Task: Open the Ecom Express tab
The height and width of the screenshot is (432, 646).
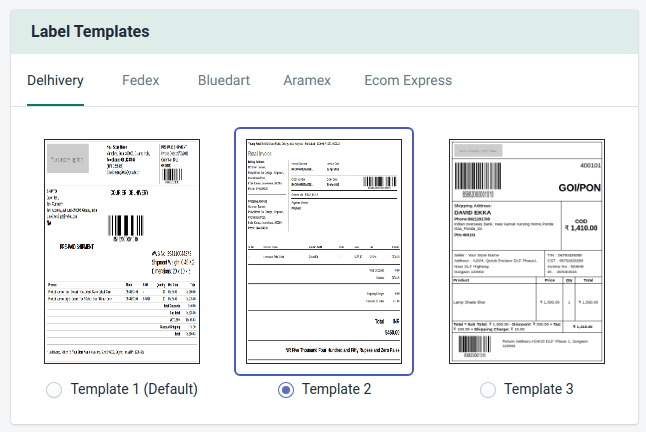Action: (408, 80)
